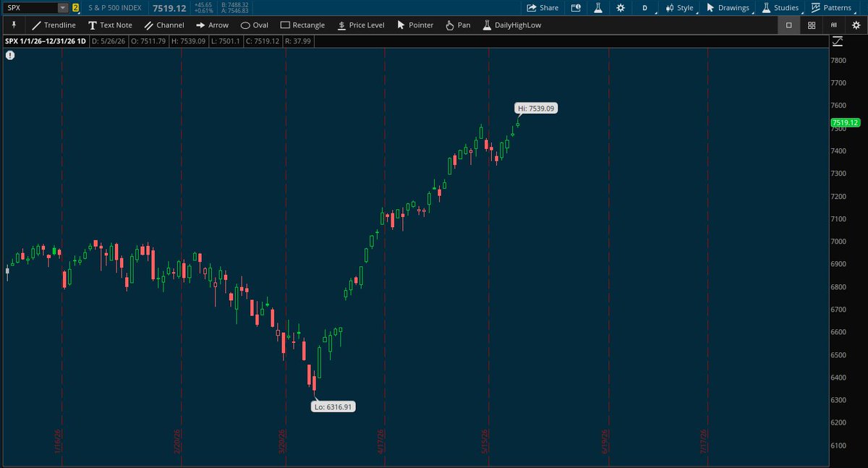Pick the Arrow drawing tool

[212, 25]
